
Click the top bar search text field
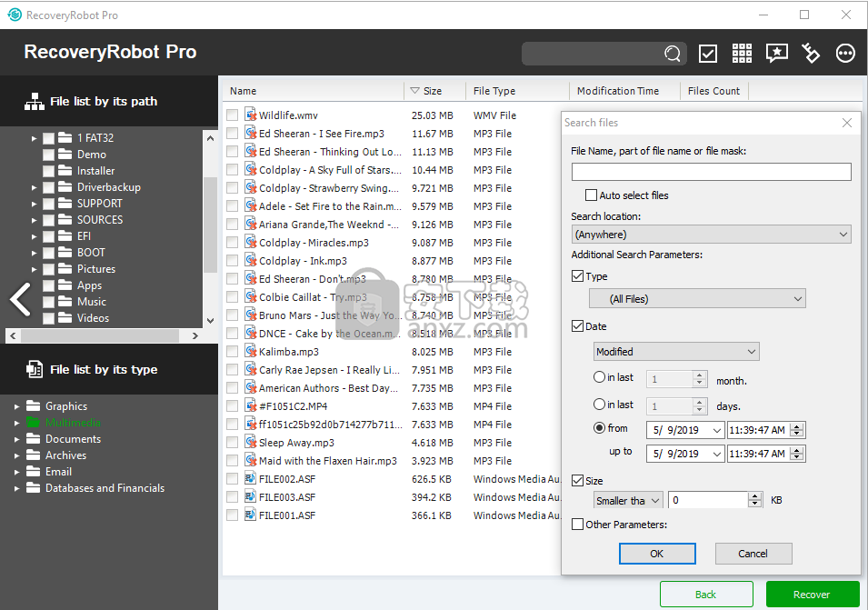[593, 54]
